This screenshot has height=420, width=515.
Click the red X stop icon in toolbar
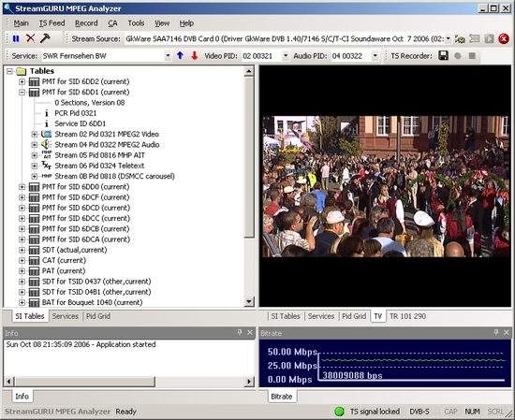(30, 38)
